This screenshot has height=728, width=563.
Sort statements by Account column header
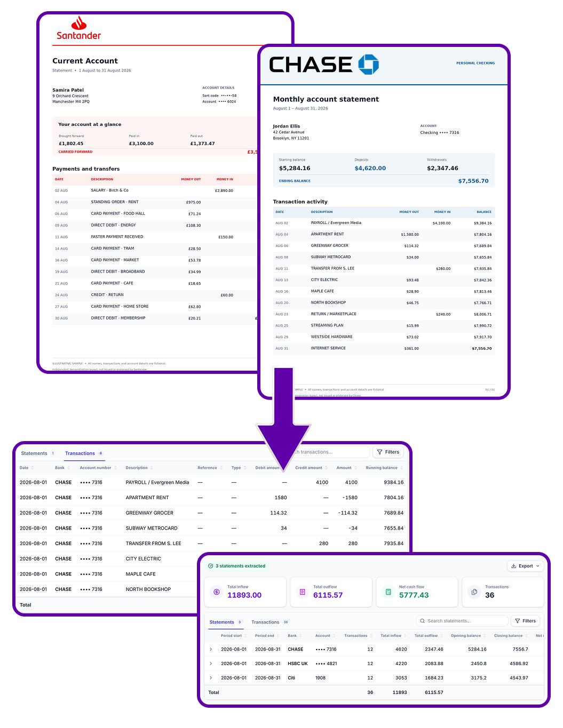point(325,636)
